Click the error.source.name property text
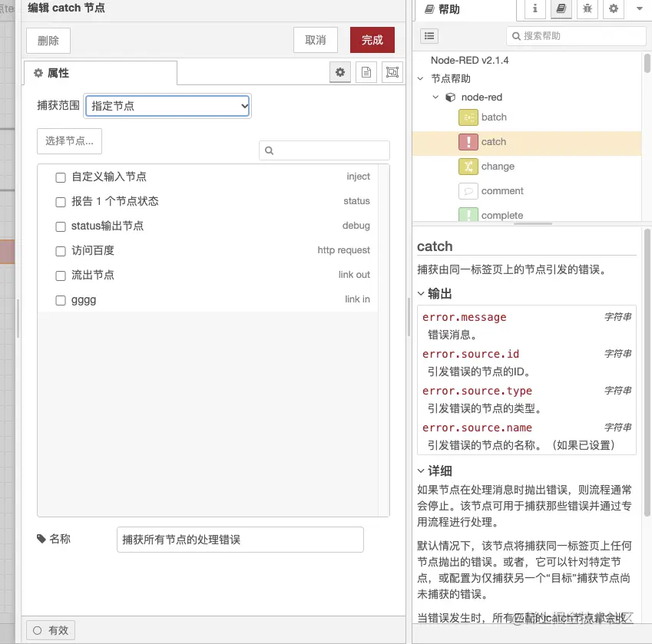Viewport: 652px width, 644px height. pos(477,428)
